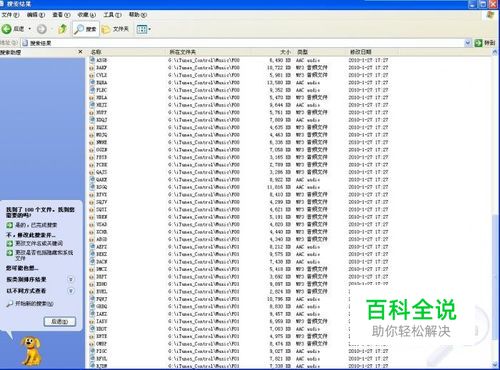The height and width of the screenshot is (370, 500).
Task: Open the 编辑 menu
Action: tap(36, 15)
